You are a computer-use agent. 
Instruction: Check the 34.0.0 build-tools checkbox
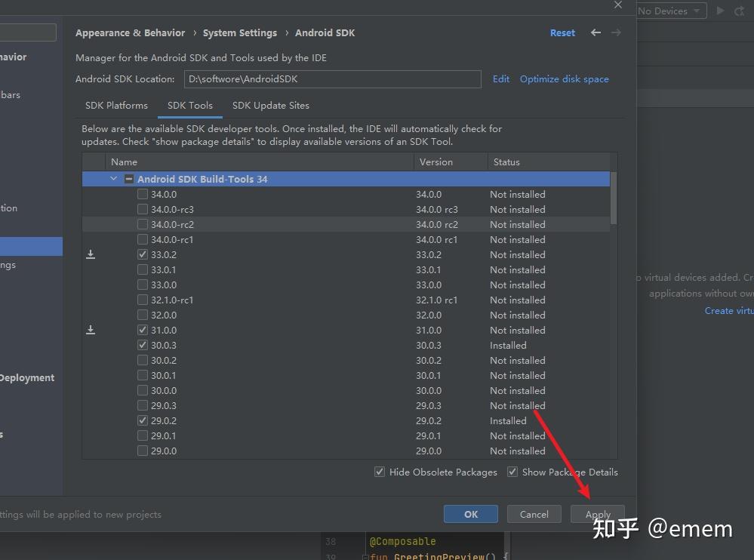[x=143, y=194]
